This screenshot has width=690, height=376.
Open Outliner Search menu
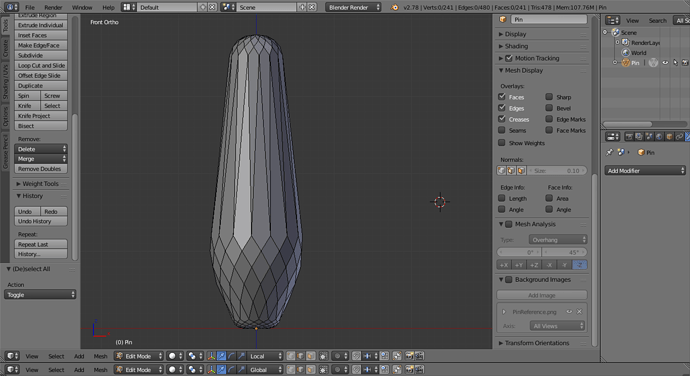point(657,21)
